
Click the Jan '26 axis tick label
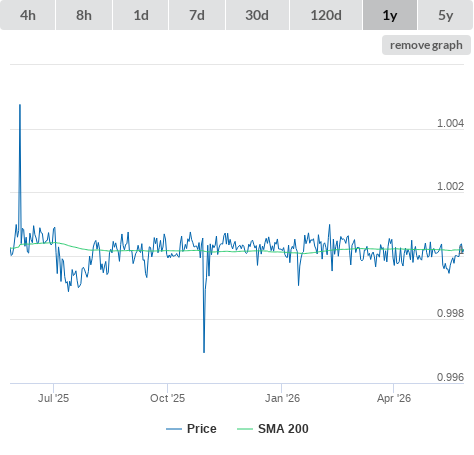(x=282, y=398)
